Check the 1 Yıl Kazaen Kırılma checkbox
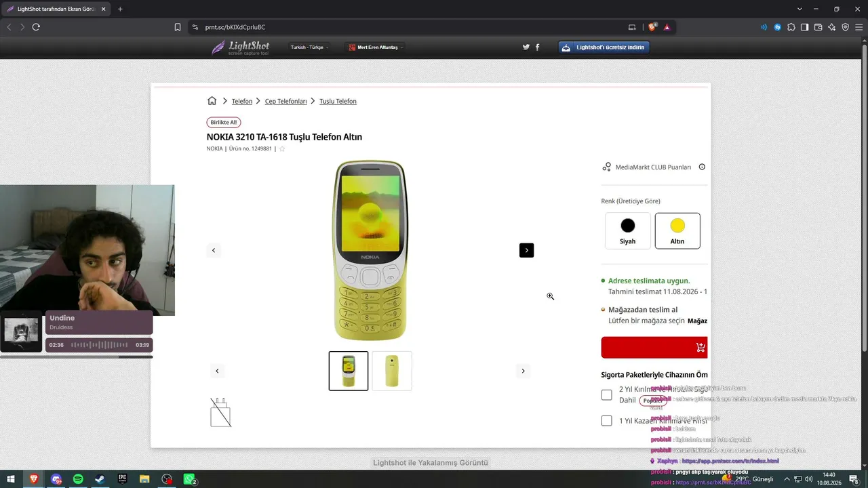 606,421
